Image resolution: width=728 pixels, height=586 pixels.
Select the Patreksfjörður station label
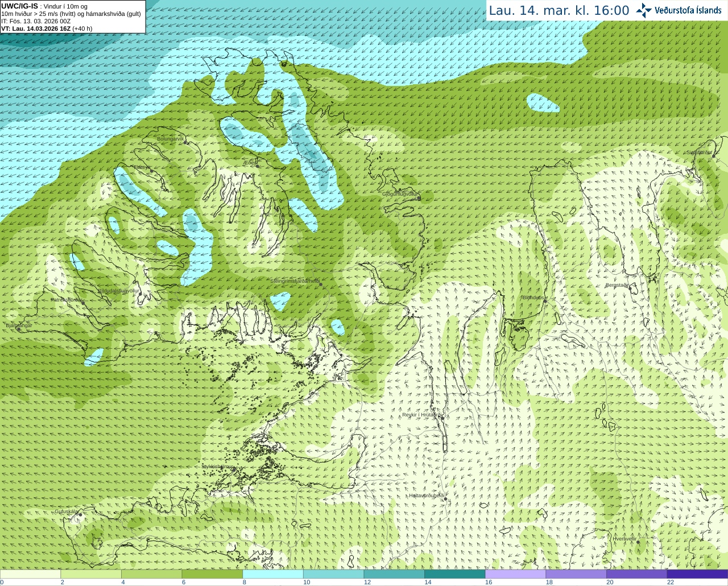pos(67,299)
